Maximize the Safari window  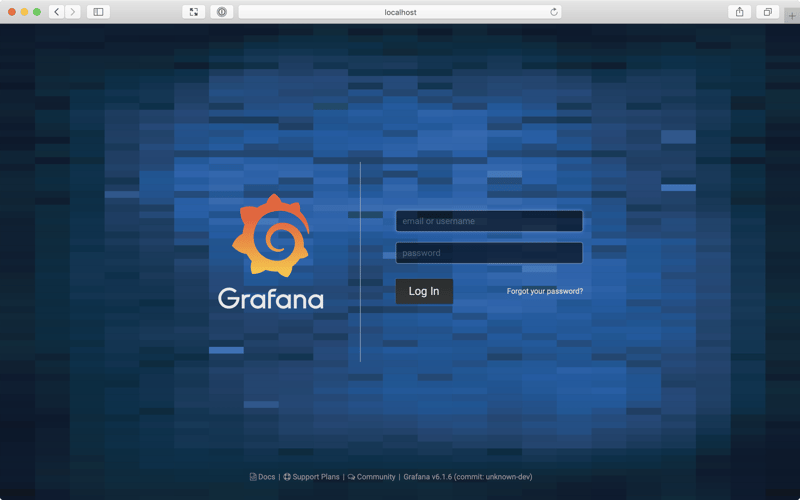(x=37, y=12)
